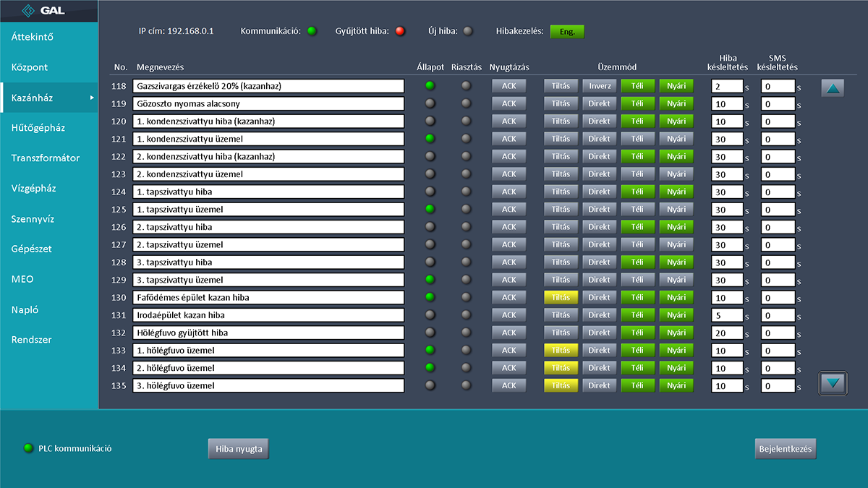Click the red Gyűjtött hiba indicator

[400, 32]
